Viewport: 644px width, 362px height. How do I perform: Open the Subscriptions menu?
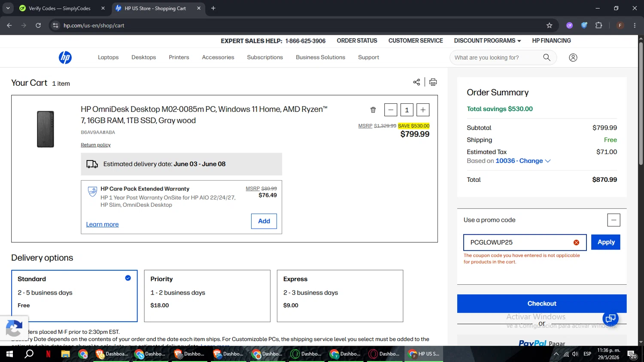(x=265, y=57)
